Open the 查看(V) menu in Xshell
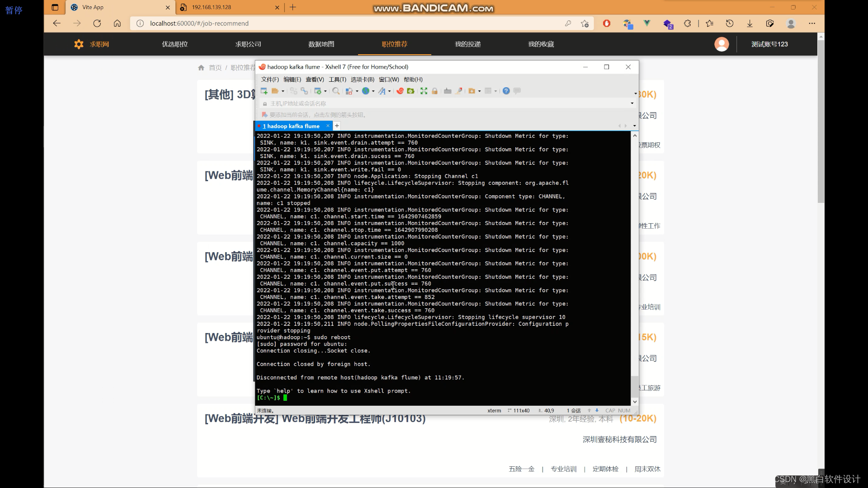 click(315, 80)
